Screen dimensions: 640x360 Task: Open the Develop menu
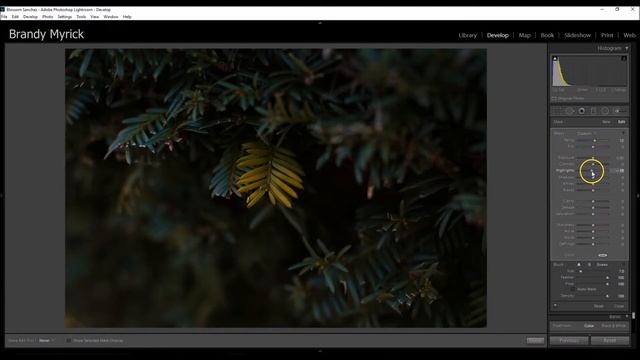pos(30,17)
